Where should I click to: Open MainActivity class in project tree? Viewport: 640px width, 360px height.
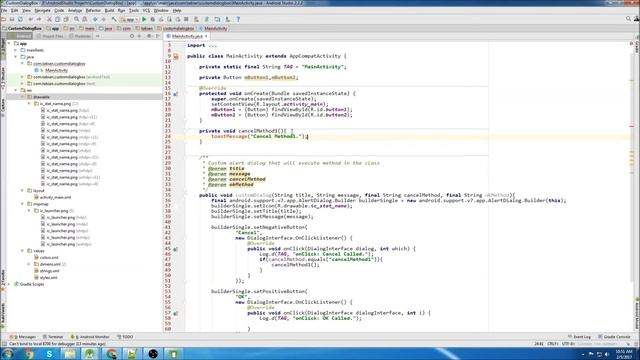[x=56, y=70]
